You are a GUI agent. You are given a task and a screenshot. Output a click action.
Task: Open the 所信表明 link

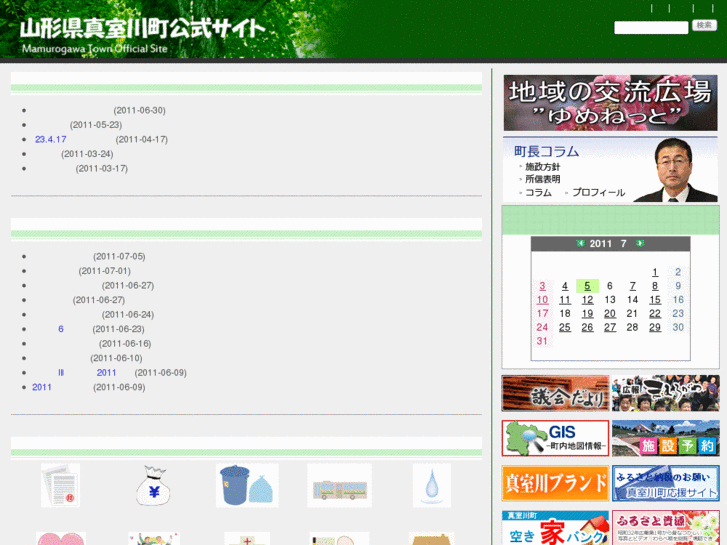click(542, 179)
